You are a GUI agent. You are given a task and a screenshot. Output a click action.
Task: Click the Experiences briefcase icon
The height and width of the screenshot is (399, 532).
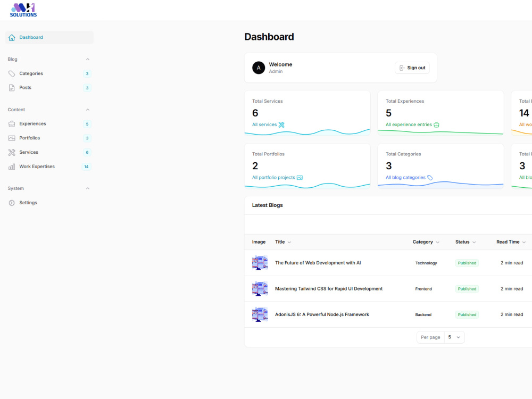pyautogui.click(x=12, y=124)
